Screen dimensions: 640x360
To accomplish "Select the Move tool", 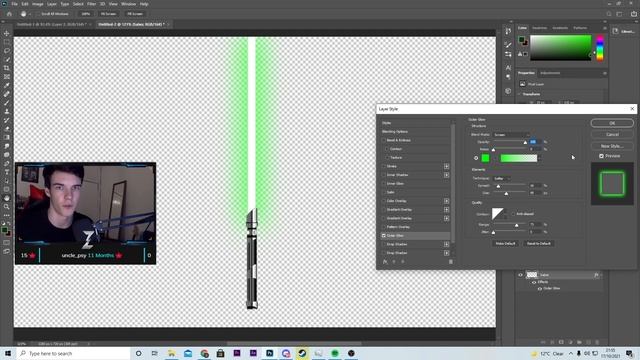I will pyautogui.click(x=7, y=33).
